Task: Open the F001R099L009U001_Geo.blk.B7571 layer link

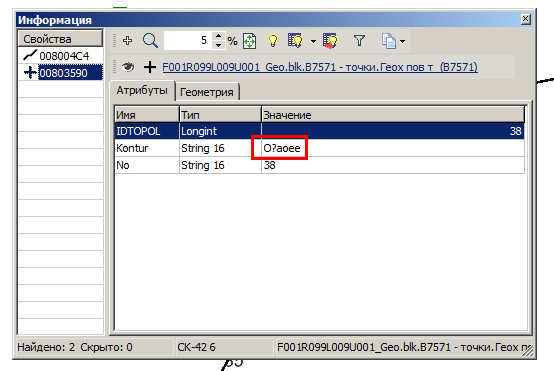Action: (320, 67)
